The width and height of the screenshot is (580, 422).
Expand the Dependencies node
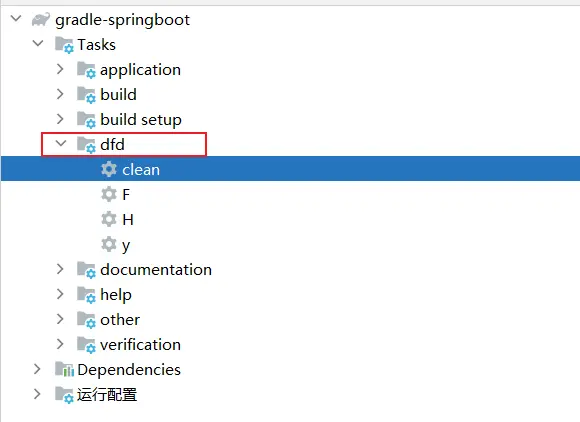coord(37,369)
